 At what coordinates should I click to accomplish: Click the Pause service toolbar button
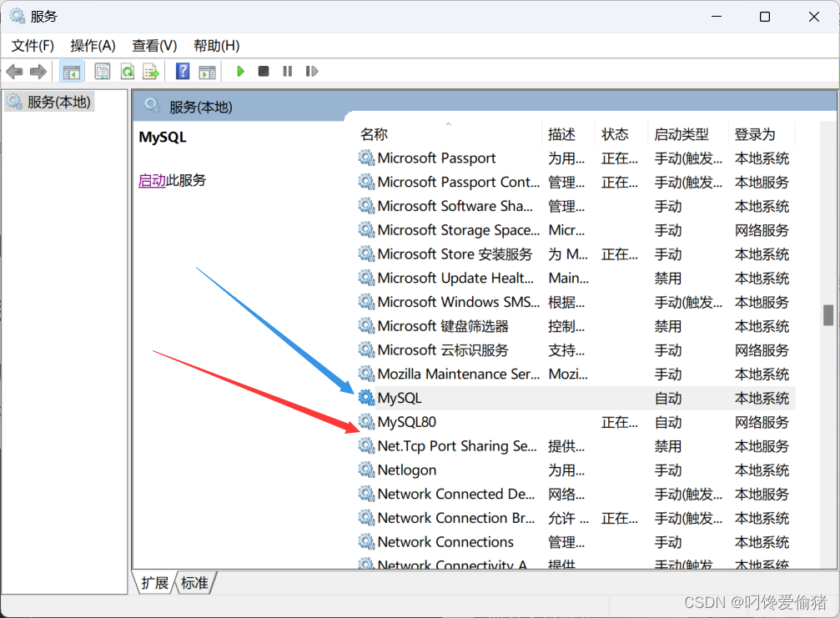tap(288, 71)
